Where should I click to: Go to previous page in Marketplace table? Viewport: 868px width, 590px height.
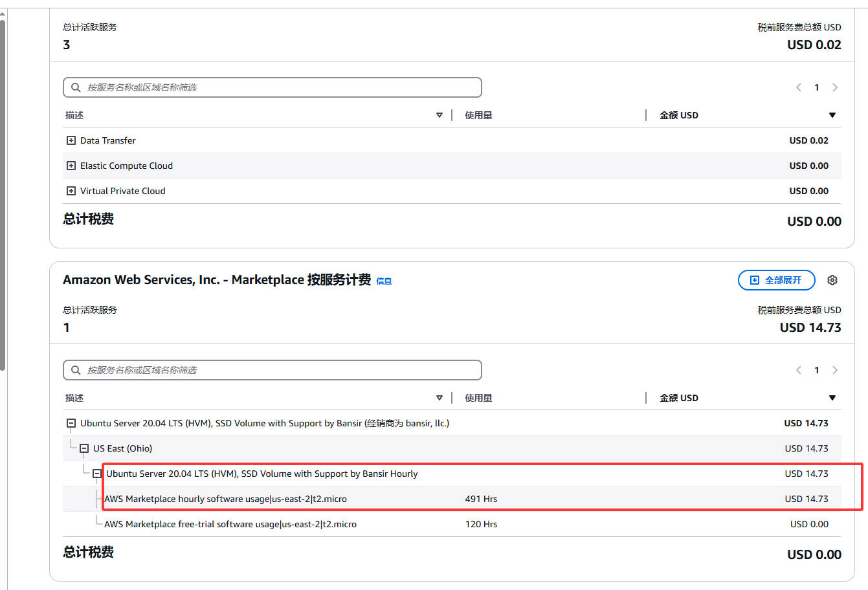point(799,370)
